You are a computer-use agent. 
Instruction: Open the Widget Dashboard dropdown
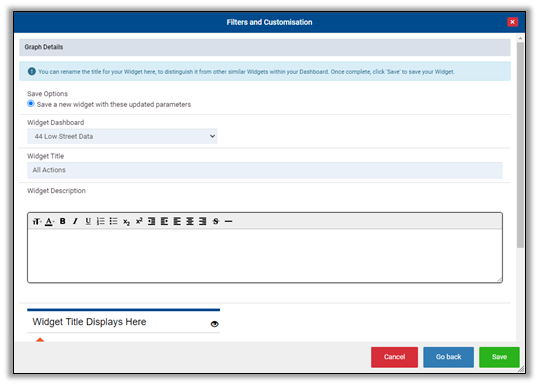122,136
